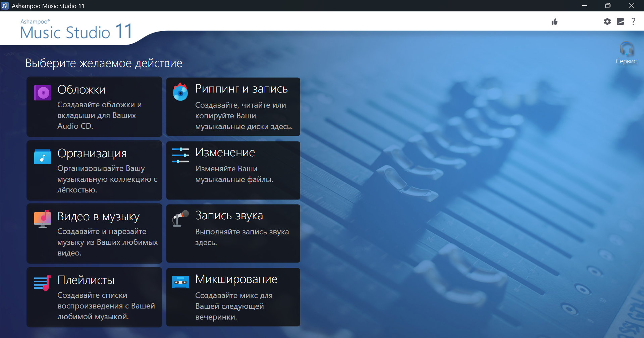Click the monitor icon for Видео в музыку
The image size is (644, 338).
click(43, 219)
